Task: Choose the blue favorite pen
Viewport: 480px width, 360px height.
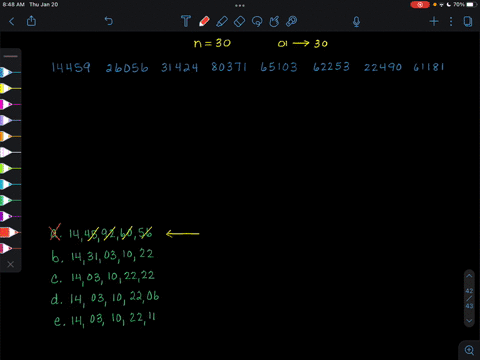Action: click(10, 72)
